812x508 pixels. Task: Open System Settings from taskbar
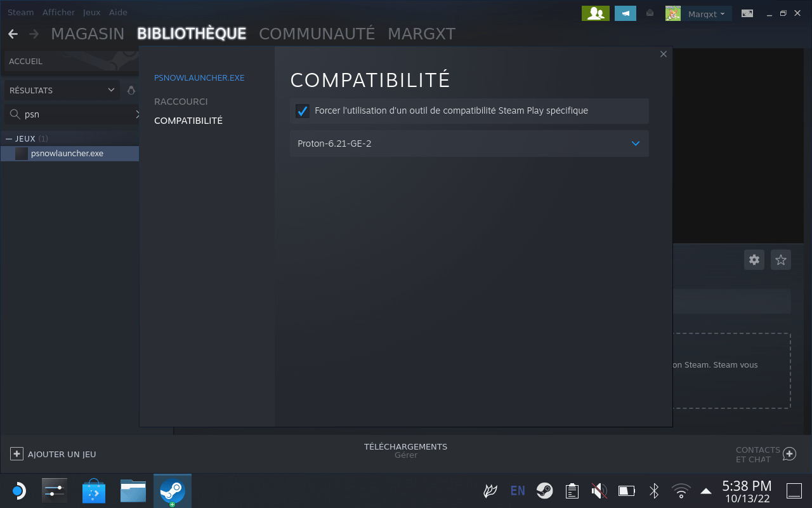55,491
